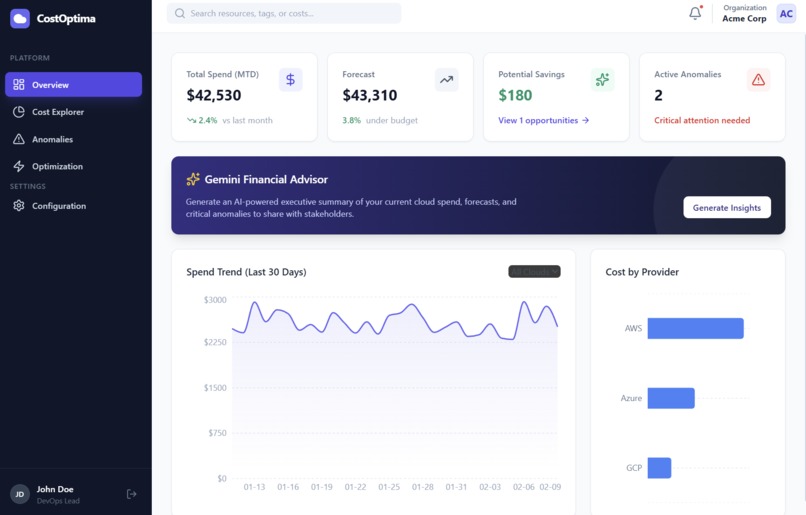Click the Gemini Financial Advisor sparkle icon

pos(193,179)
